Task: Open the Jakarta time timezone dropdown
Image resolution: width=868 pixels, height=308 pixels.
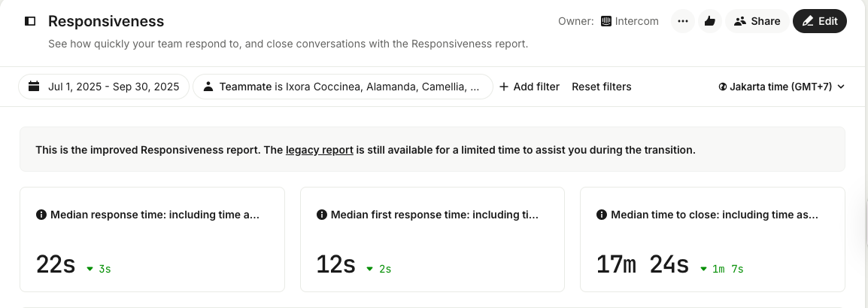Action: [782, 87]
